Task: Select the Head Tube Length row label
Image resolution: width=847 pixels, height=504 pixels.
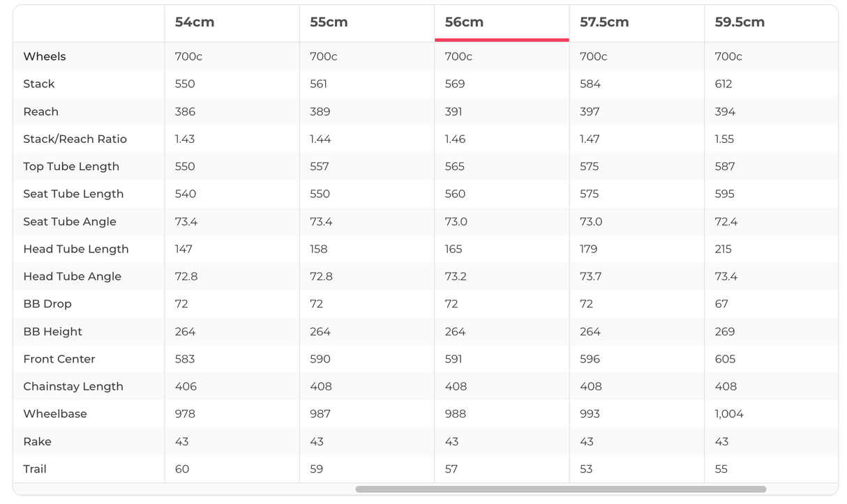Action: tap(76, 249)
